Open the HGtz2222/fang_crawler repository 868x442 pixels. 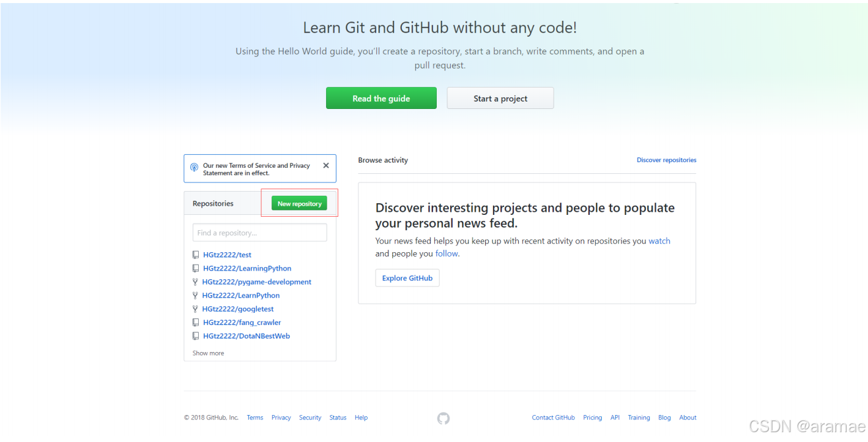point(242,323)
